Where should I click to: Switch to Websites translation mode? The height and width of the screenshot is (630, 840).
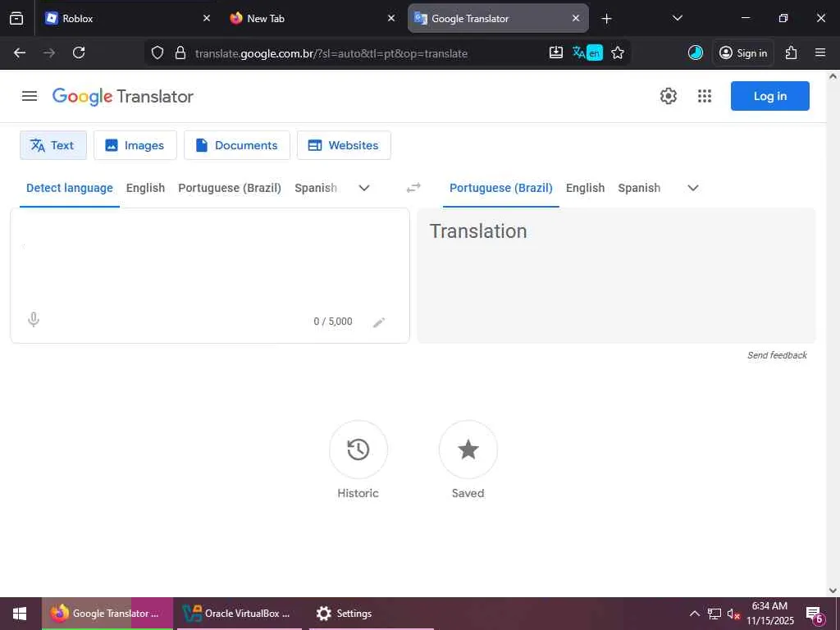[344, 145]
